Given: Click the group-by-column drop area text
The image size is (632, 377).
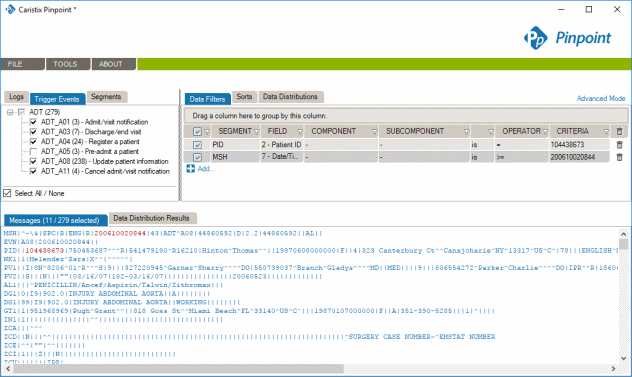Looking at the screenshot, I should point(259,116).
